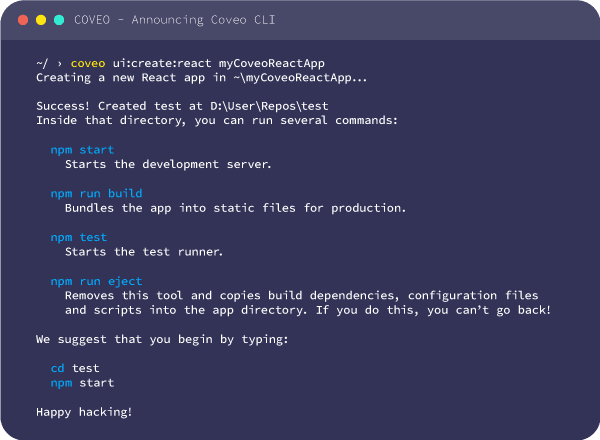Screen dimensions: 600x440
Task: Click the 'Happy hacking!' closing line
Action: [84, 412]
